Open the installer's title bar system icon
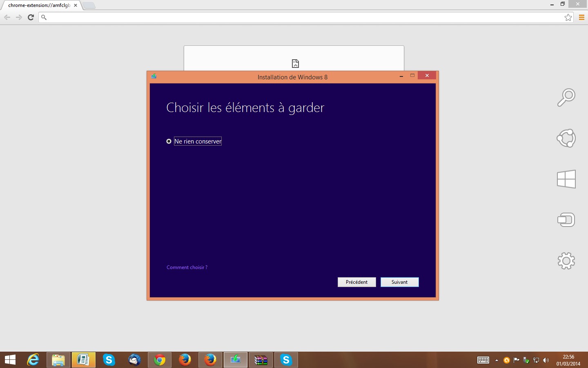 [x=154, y=76]
